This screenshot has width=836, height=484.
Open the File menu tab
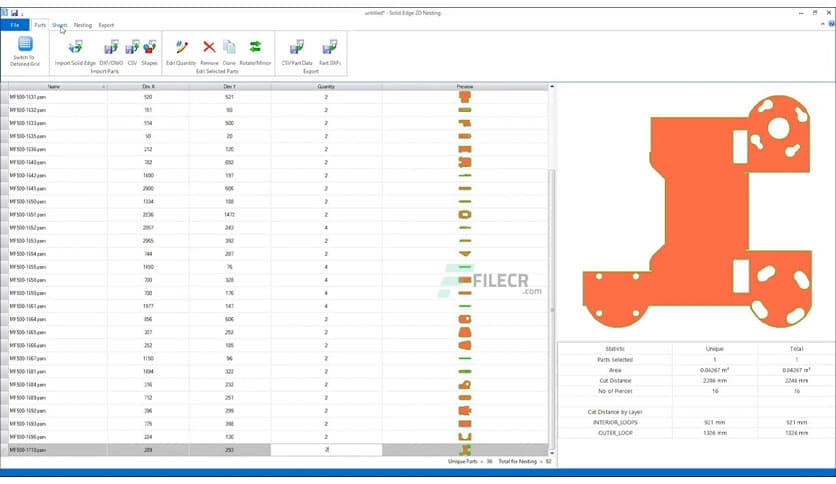coord(15,25)
